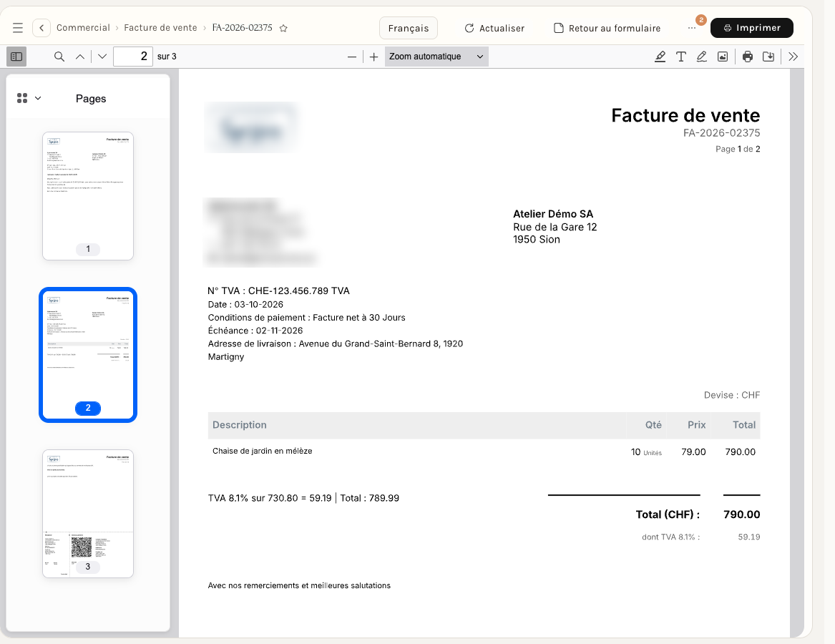Click the Chaise de jardin en mélèze row
This screenshot has height=644, width=835.
click(x=484, y=452)
